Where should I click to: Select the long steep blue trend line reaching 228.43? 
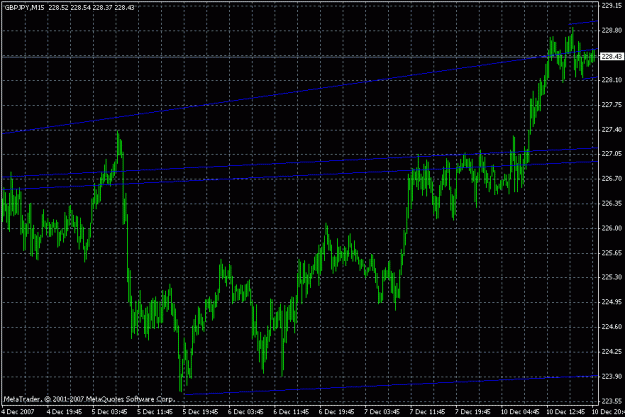tap(299, 92)
